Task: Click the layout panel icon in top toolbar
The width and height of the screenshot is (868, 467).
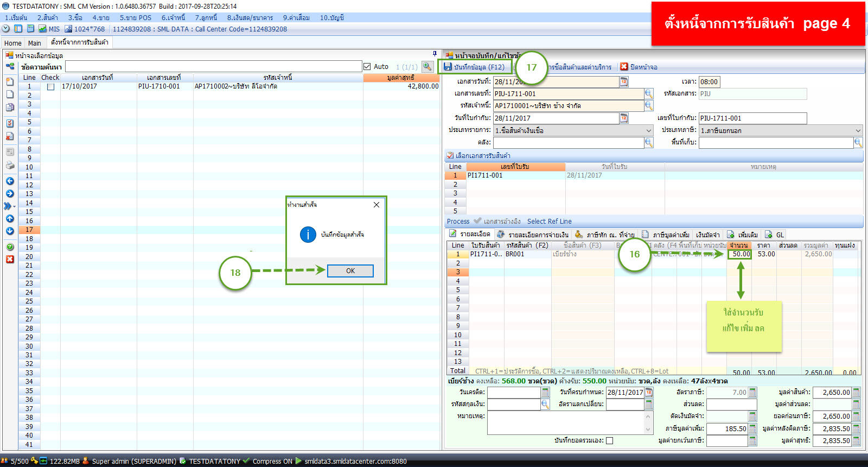Action: pos(18,29)
